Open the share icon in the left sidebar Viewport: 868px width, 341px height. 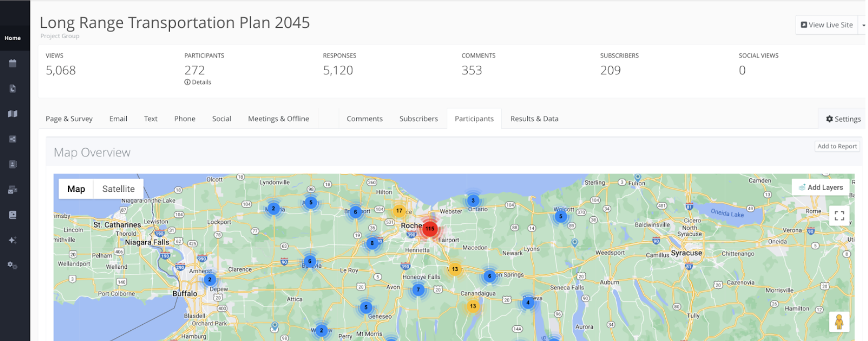(13, 139)
